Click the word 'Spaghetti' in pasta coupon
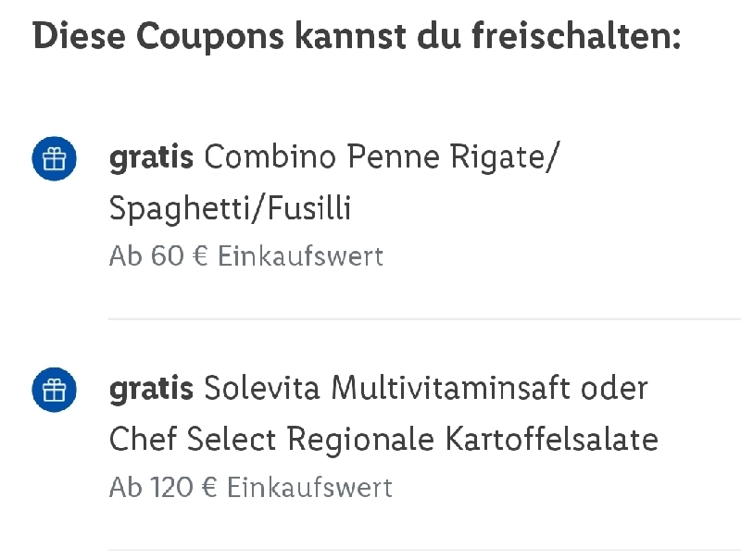The height and width of the screenshot is (560, 741). [180, 208]
